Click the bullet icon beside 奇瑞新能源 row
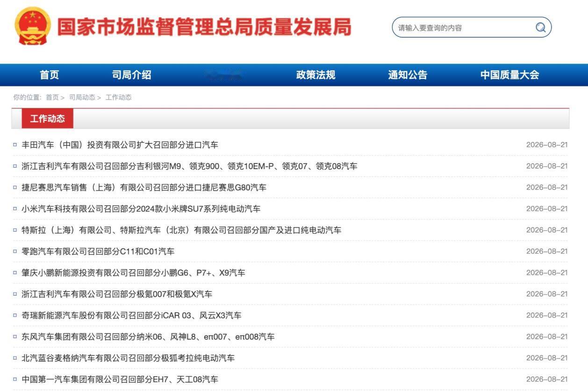The height and width of the screenshot is (391, 588). coord(15,315)
